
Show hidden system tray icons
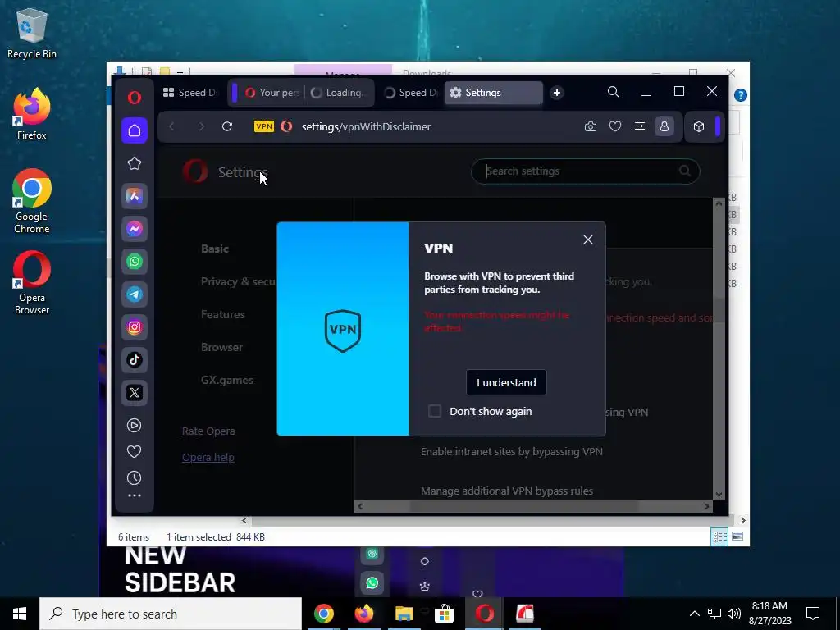tap(694, 614)
